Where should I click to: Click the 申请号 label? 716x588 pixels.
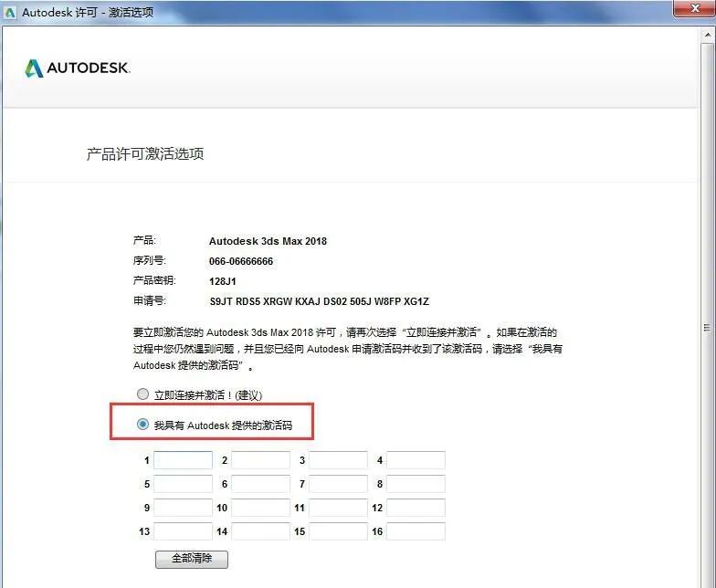(150, 300)
